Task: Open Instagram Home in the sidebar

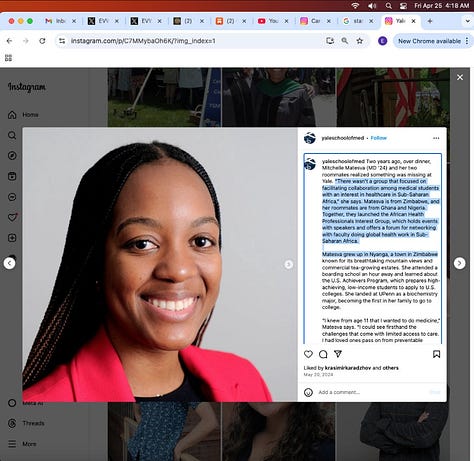Action: (x=23, y=115)
